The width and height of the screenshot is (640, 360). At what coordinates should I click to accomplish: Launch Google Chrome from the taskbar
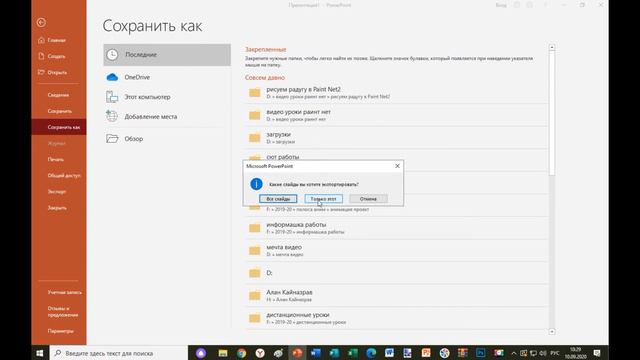click(x=242, y=353)
